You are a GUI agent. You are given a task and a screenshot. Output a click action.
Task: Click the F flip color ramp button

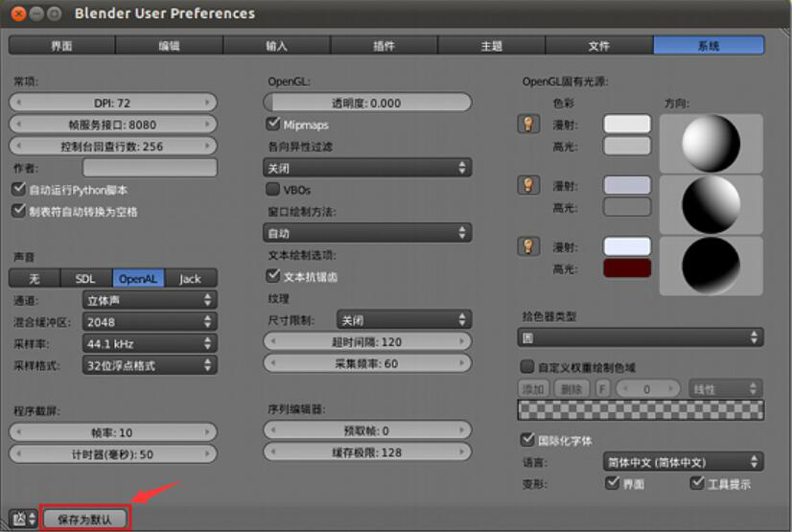[602, 388]
